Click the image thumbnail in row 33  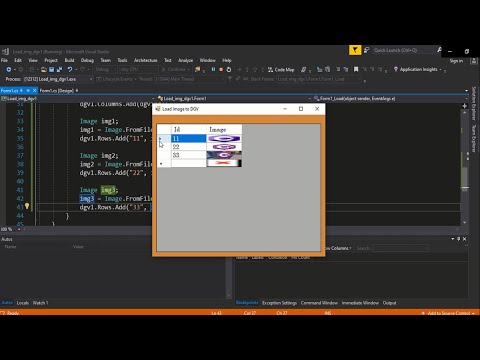coord(224,155)
